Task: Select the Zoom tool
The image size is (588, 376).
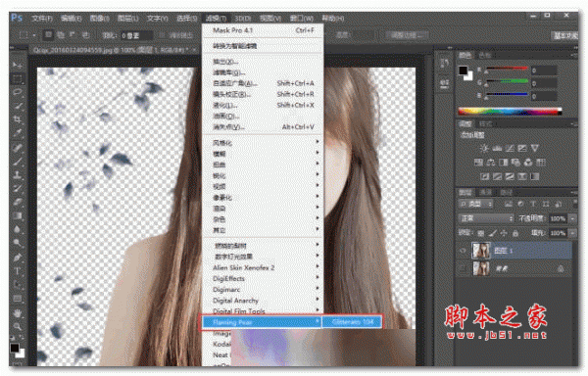Action: pyautogui.click(x=18, y=327)
